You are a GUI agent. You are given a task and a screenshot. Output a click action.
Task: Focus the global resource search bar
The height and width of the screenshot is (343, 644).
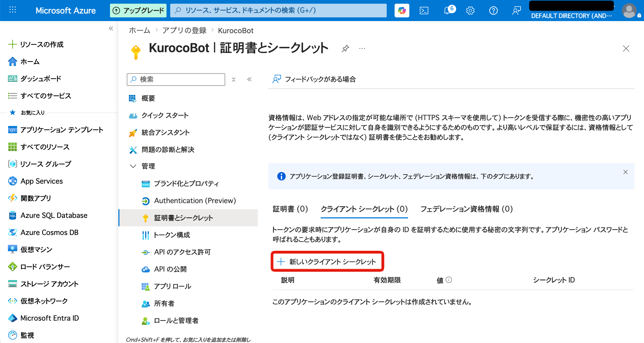pyautogui.click(x=278, y=11)
